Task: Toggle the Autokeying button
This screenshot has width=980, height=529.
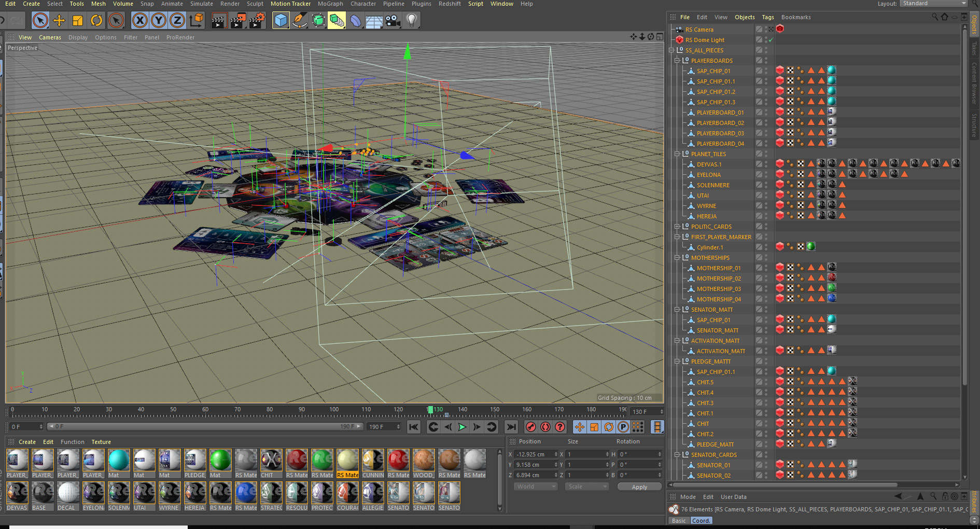Action: tap(545, 427)
